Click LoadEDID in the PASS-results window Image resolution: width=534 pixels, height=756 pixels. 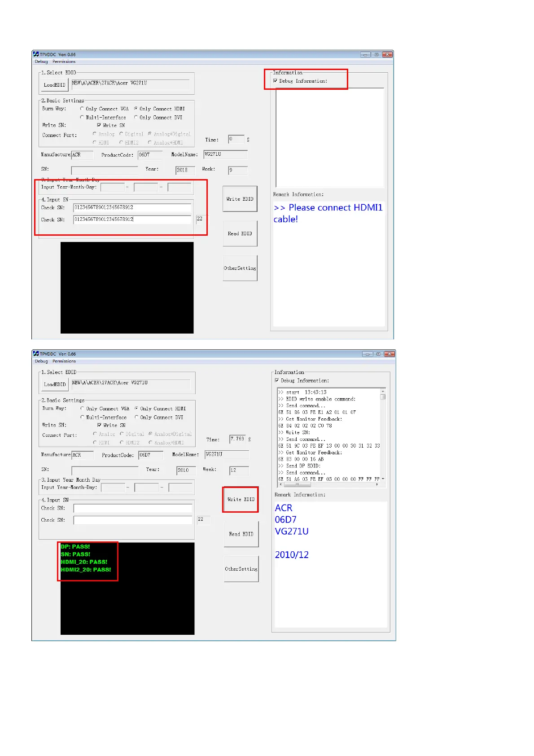(55, 384)
